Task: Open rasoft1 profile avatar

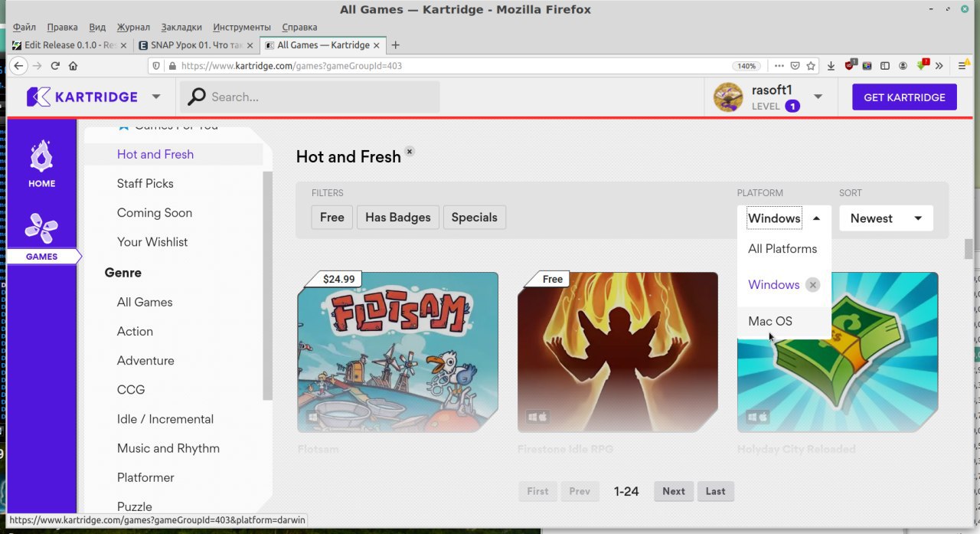Action: [728, 97]
